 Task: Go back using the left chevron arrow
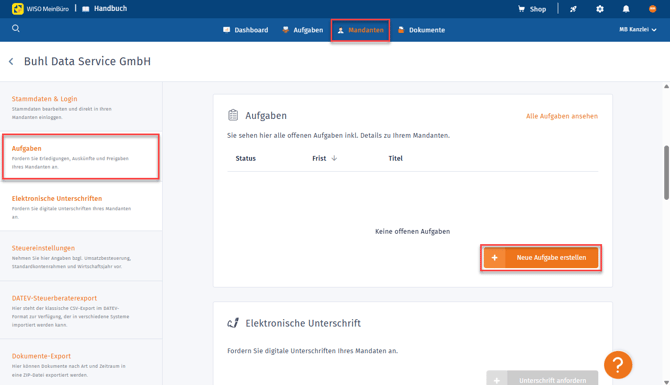click(11, 62)
